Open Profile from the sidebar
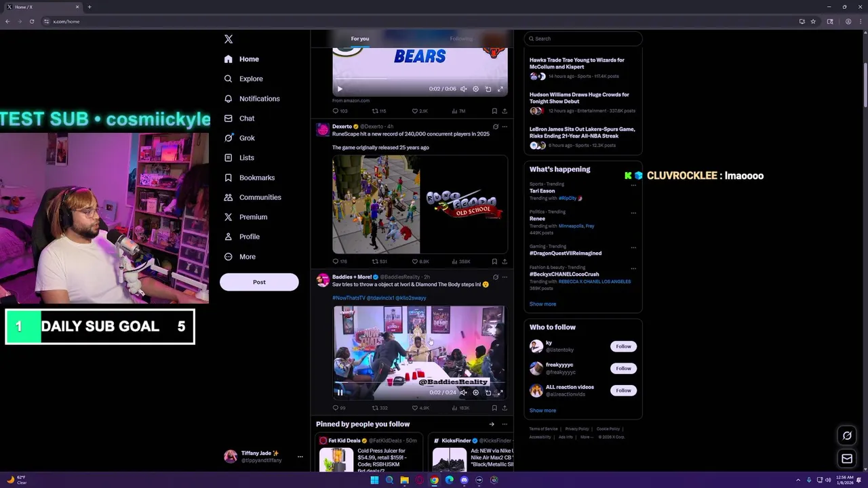Image resolution: width=868 pixels, height=488 pixels. click(x=241, y=237)
